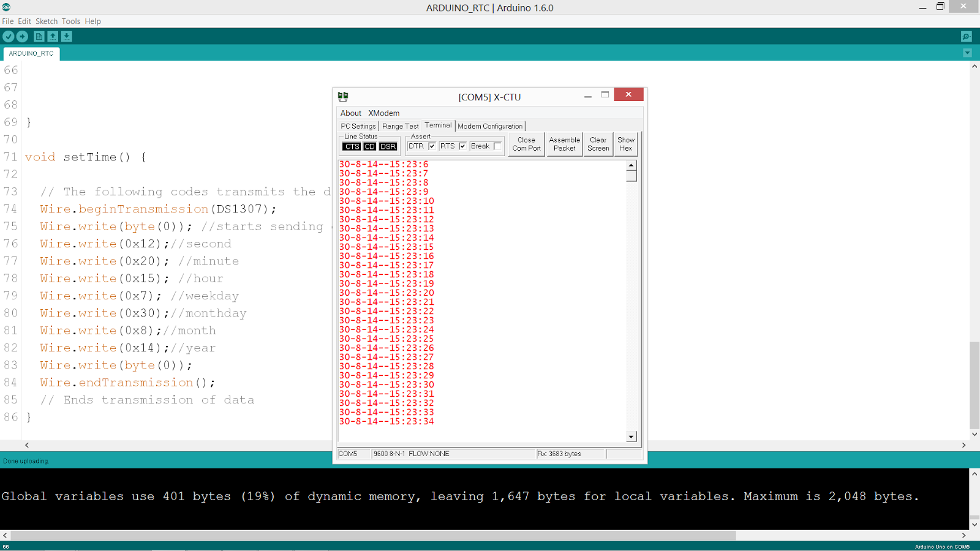Open the Serial Monitor magnifier icon
980x551 pixels.
(x=966, y=36)
